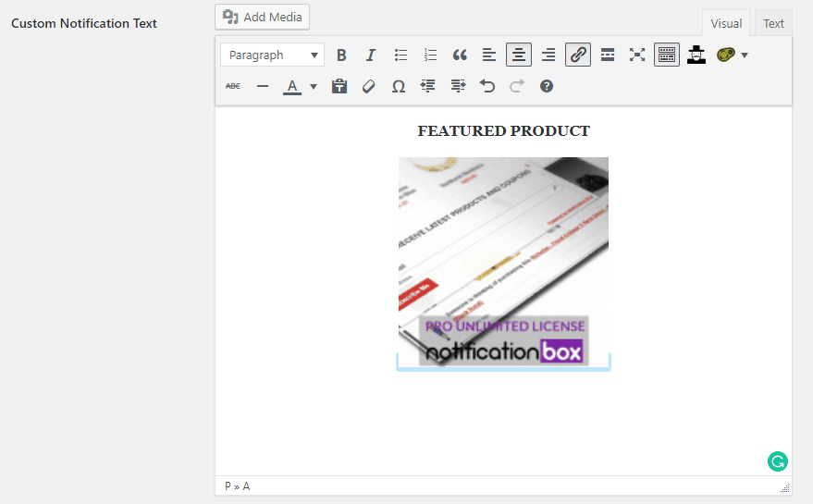Toggle bold formatting
This screenshot has width=813, height=504.
click(x=341, y=55)
